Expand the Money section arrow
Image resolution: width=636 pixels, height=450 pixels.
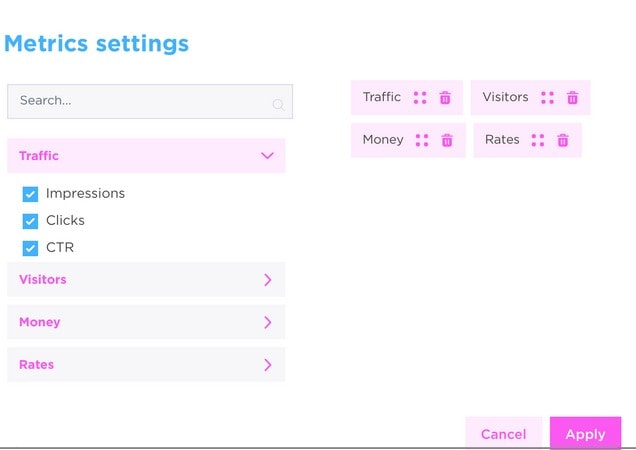[267, 322]
